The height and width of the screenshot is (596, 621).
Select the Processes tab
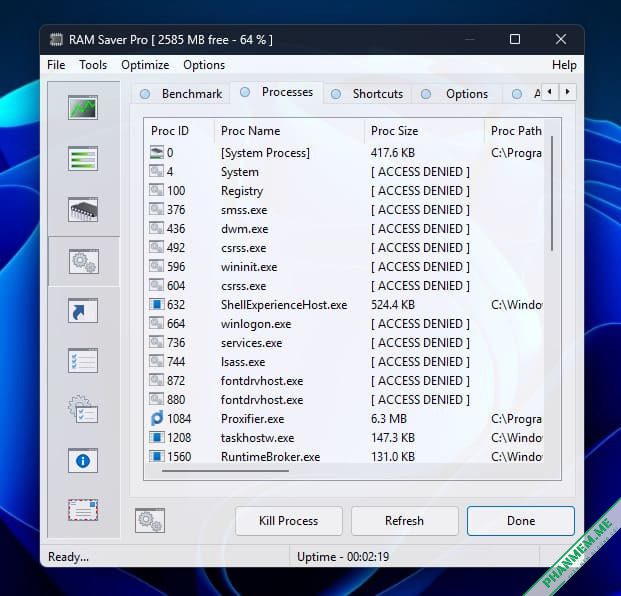277,92
